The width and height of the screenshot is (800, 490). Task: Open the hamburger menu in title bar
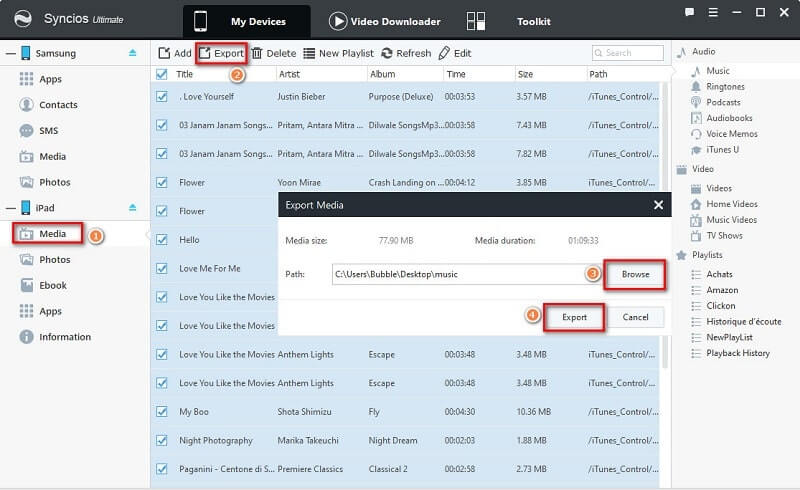(713, 12)
